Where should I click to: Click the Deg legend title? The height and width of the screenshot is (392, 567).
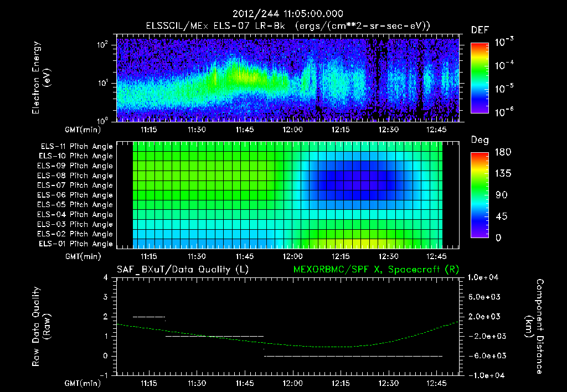[x=480, y=140]
